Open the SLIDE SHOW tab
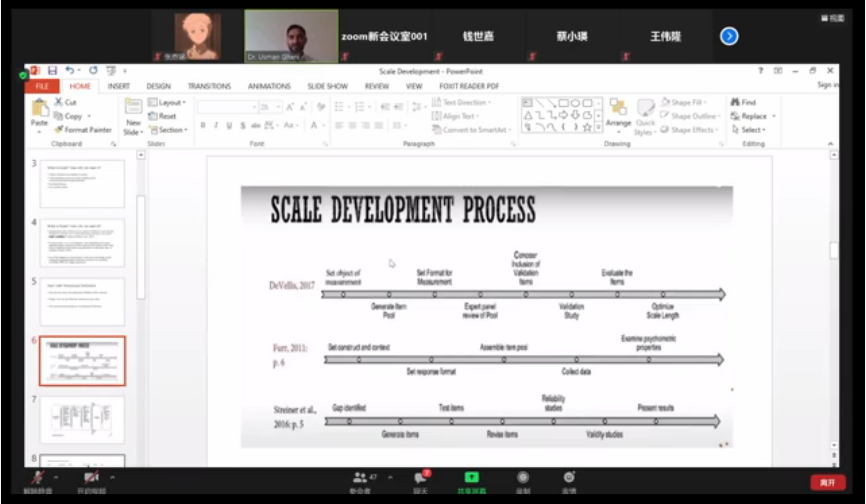This screenshot has height=504, width=866. [x=327, y=86]
